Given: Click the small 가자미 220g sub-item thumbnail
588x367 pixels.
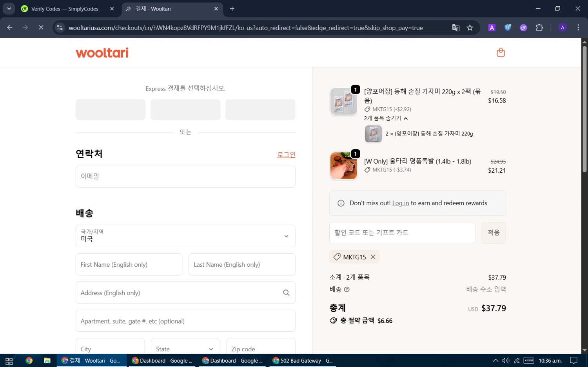Looking at the screenshot, I should [373, 134].
